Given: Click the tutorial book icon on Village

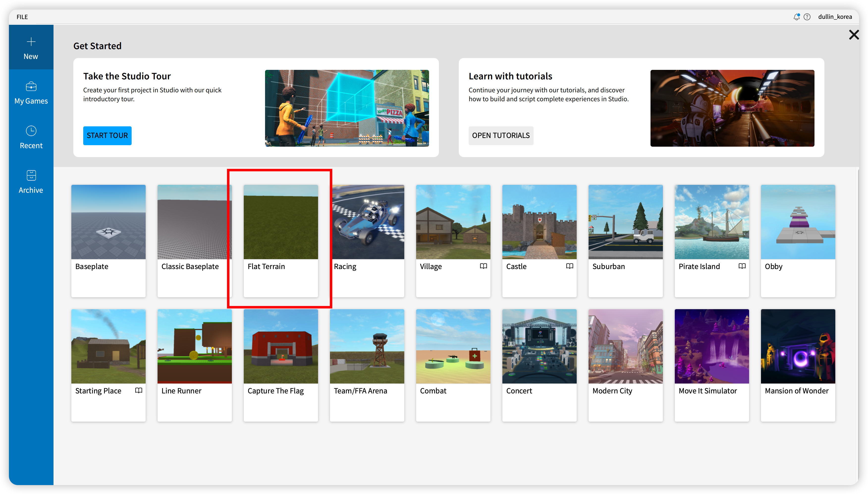Looking at the screenshot, I should [x=483, y=266].
